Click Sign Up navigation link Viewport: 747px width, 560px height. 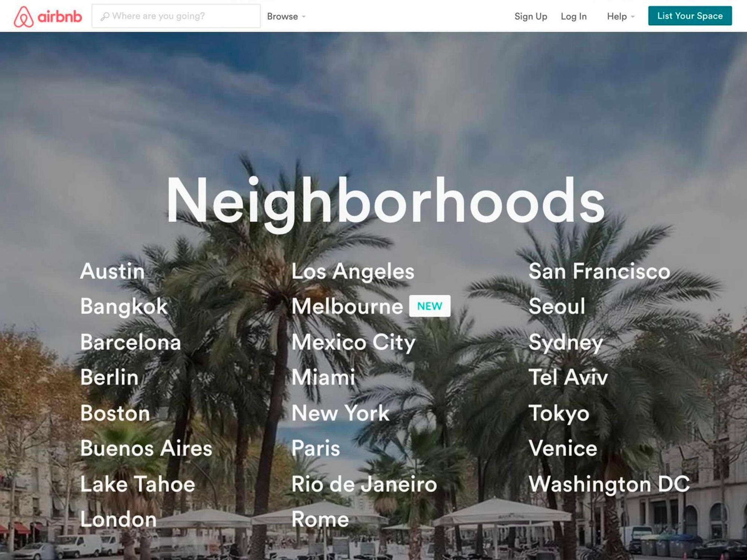(x=530, y=16)
